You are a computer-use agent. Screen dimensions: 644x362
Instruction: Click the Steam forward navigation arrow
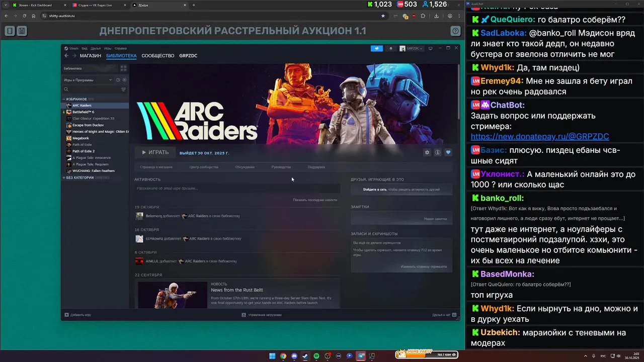coord(74,56)
